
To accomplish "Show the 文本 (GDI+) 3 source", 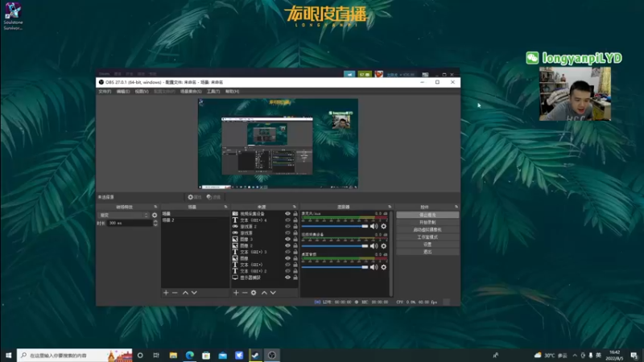I will pos(287,252).
